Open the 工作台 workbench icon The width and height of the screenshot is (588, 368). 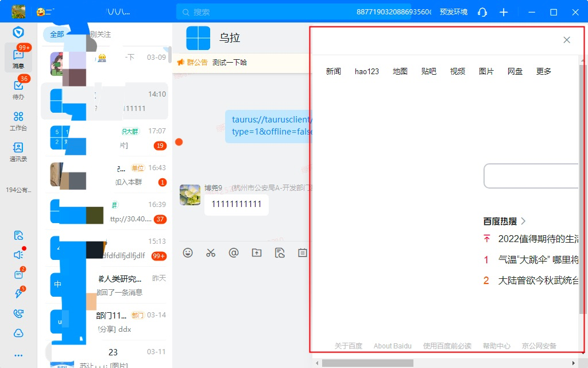tap(18, 121)
